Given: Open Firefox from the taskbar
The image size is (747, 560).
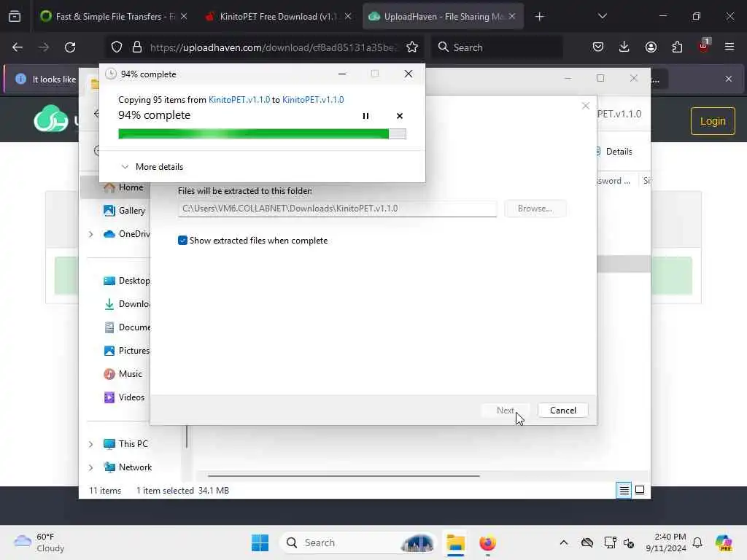Looking at the screenshot, I should tap(487, 542).
